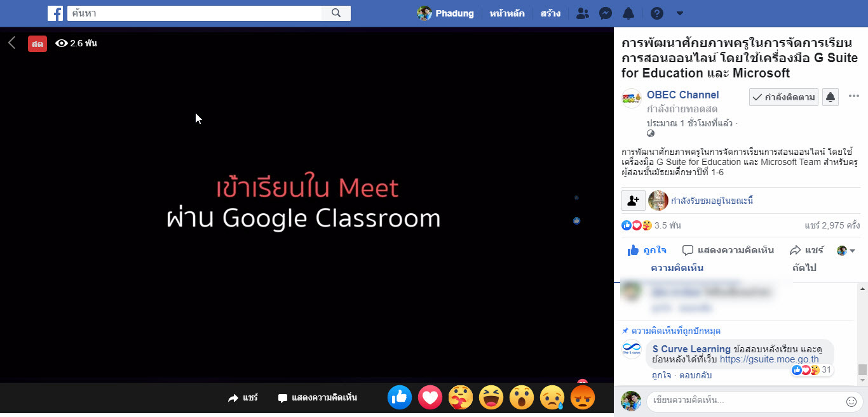The image size is (868, 417).
Task: Open friend requests icon in top bar
Action: [582, 13]
